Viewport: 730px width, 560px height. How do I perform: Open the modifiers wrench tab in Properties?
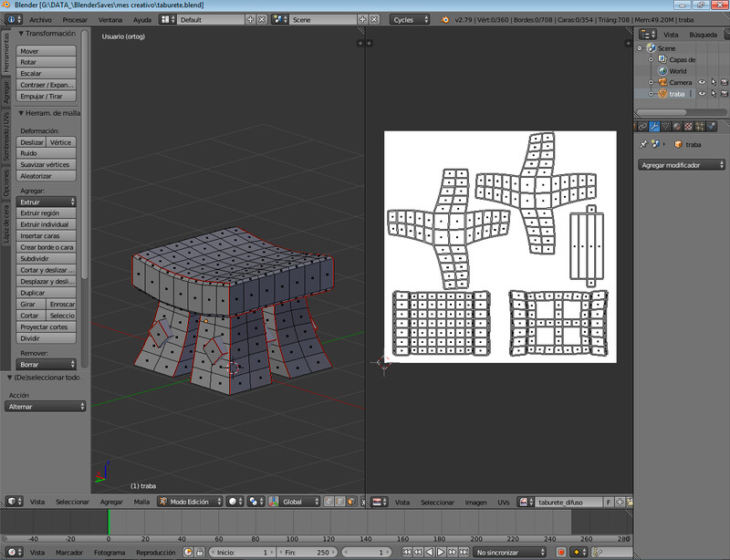(x=655, y=126)
